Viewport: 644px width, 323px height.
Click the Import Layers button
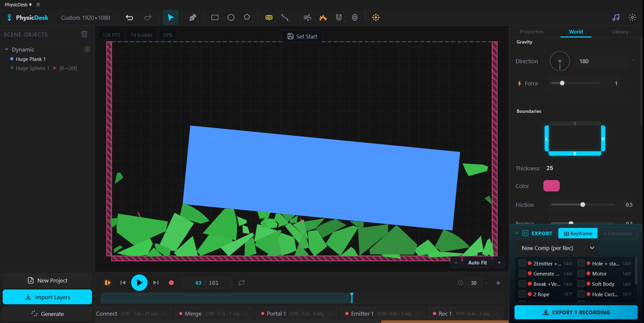click(47, 297)
